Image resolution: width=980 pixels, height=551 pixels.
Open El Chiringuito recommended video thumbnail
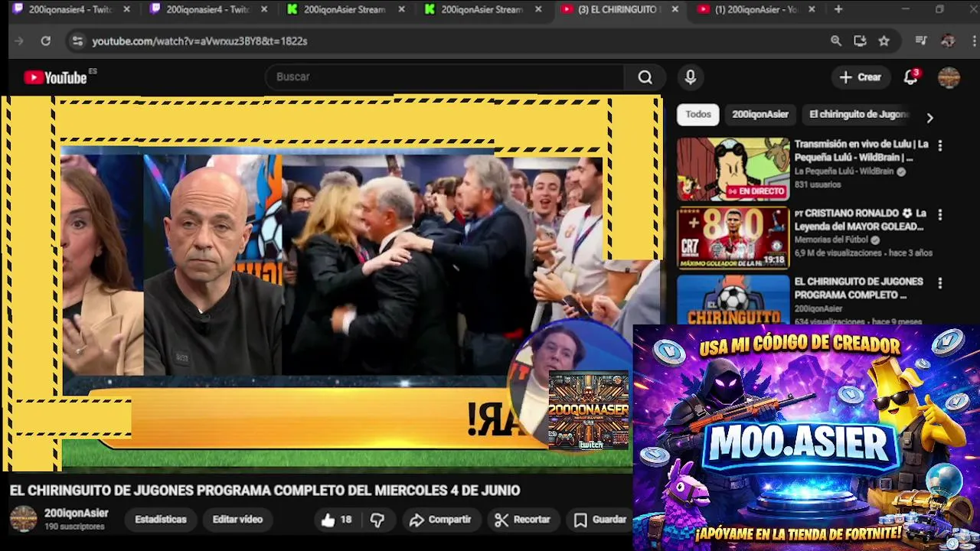tap(733, 300)
